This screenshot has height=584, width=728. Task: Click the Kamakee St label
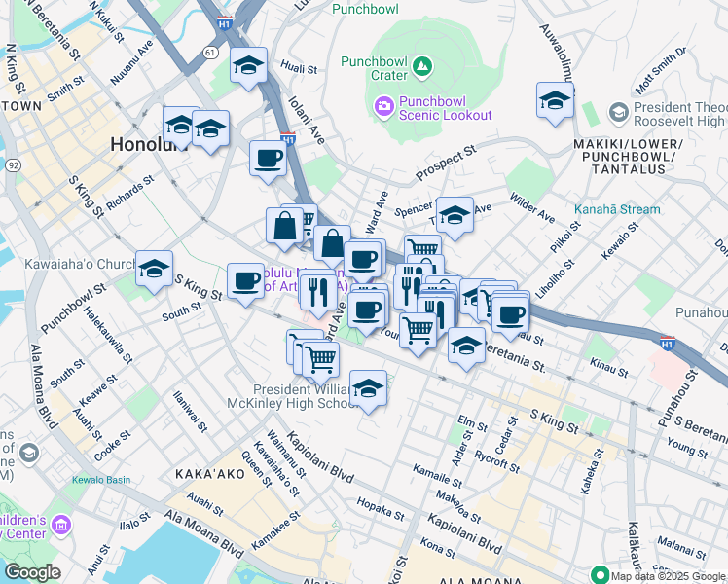coord(275,530)
